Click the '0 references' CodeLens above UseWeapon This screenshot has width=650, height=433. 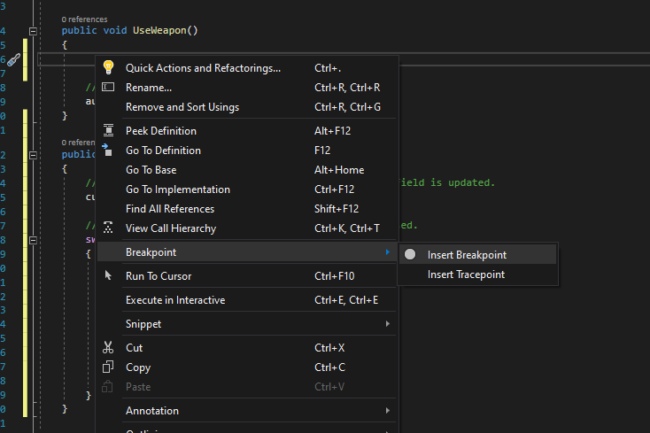pyautogui.click(x=84, y=19)
